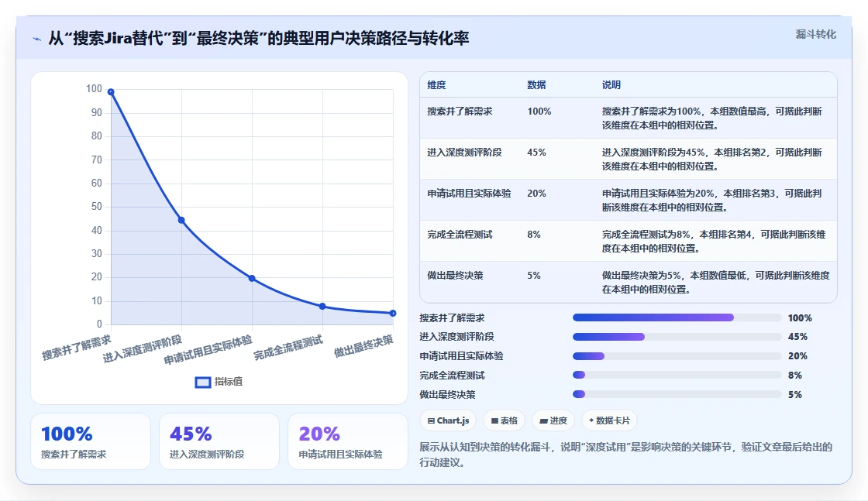
Task: Click the x-axis label 做出最终决策
Action: pyautogui.click(x=363, y=346)
